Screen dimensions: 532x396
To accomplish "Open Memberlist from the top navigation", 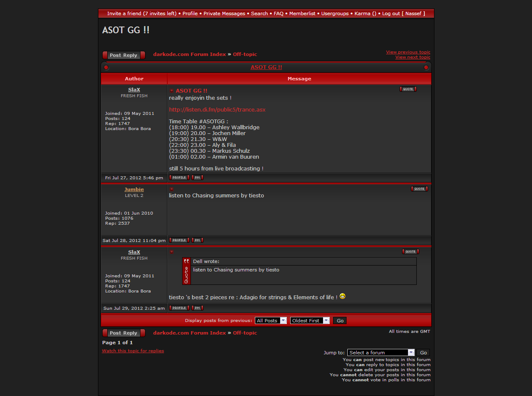I will [x=302, y=13].
